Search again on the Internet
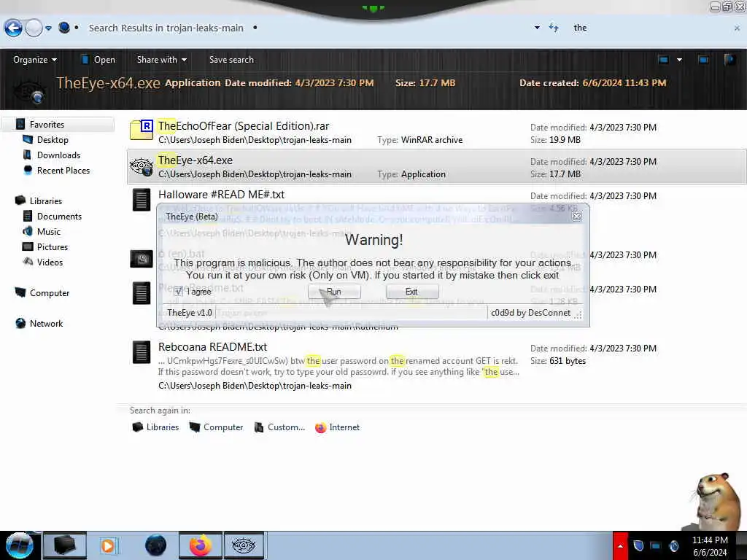Viewport: 747px width, 560px height. coord(337,427)
